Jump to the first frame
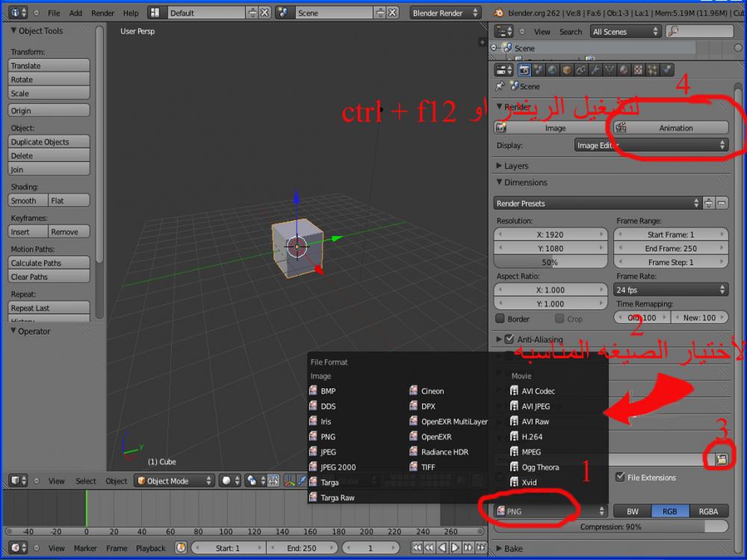 (416, 547)
